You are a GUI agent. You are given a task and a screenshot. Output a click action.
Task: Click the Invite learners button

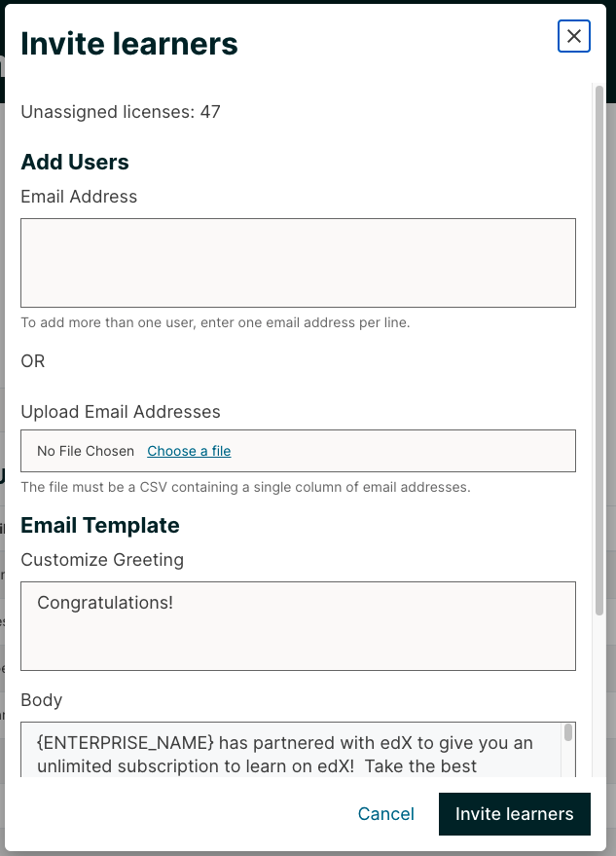pos(515,814)
